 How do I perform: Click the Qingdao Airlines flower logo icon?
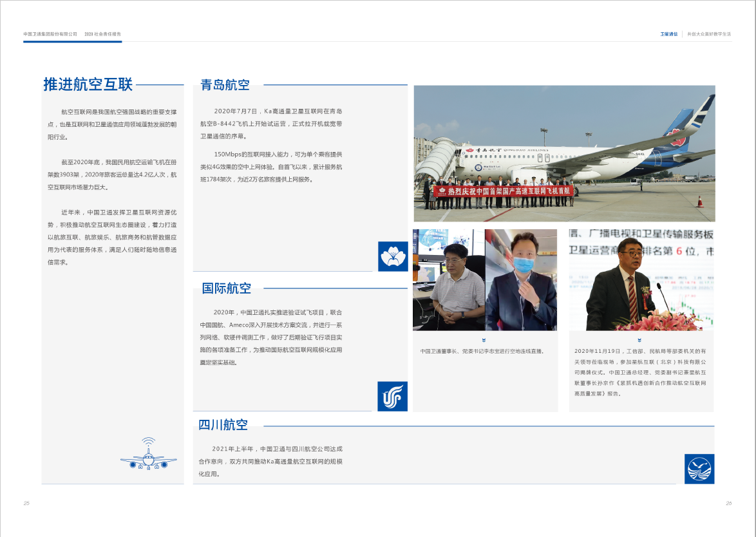(393, 256)
